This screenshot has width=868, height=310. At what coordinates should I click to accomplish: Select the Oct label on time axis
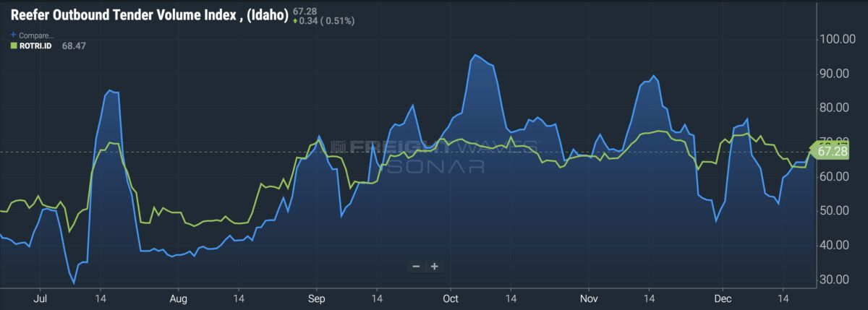[x=450, y=298]
